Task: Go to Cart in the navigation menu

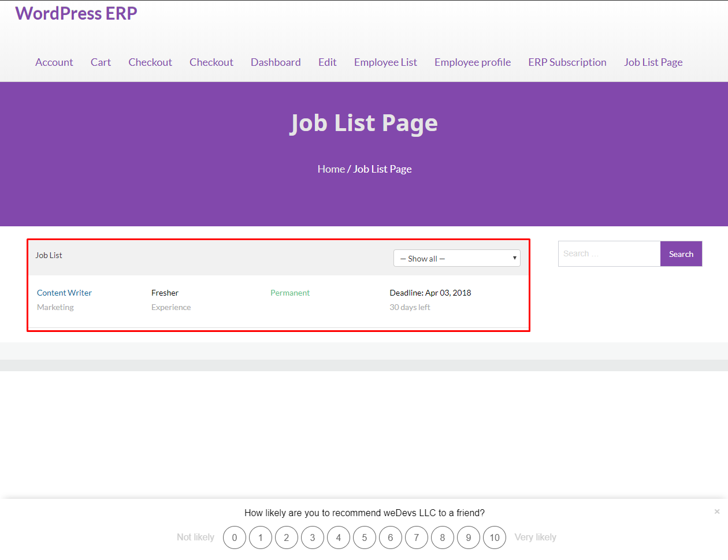Action: pos(101,62)
